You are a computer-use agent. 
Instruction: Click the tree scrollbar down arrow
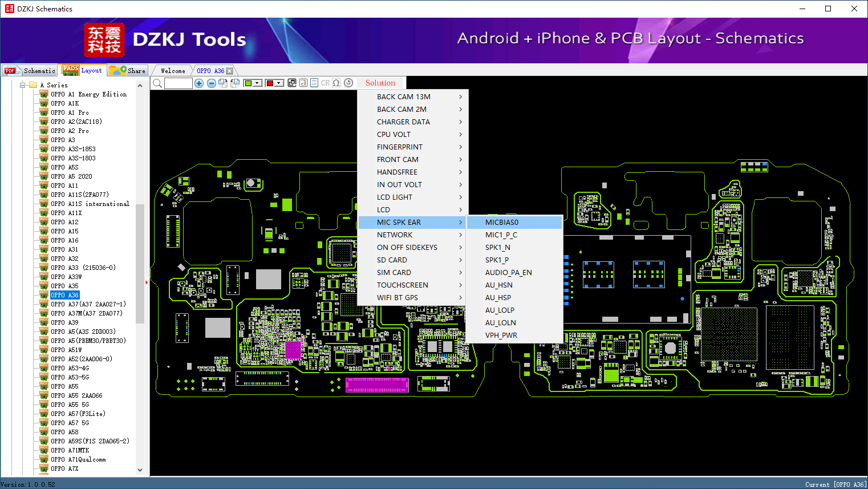(140, 470)
